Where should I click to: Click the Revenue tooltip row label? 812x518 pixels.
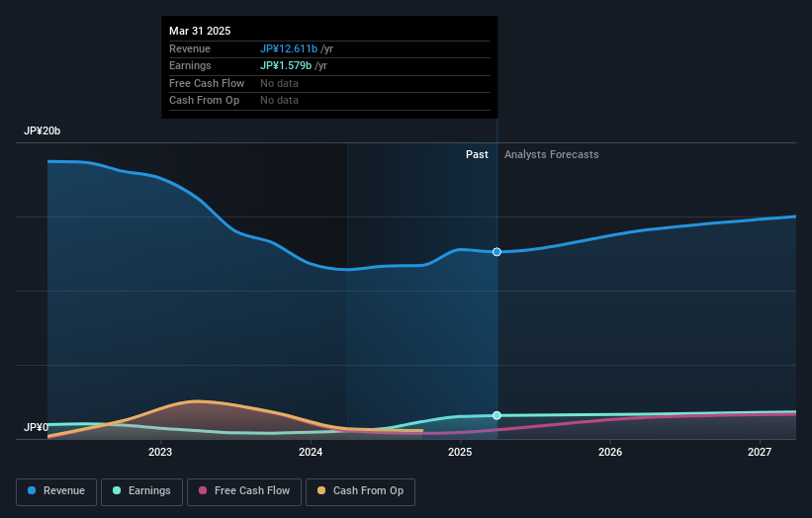coord(190,48)
